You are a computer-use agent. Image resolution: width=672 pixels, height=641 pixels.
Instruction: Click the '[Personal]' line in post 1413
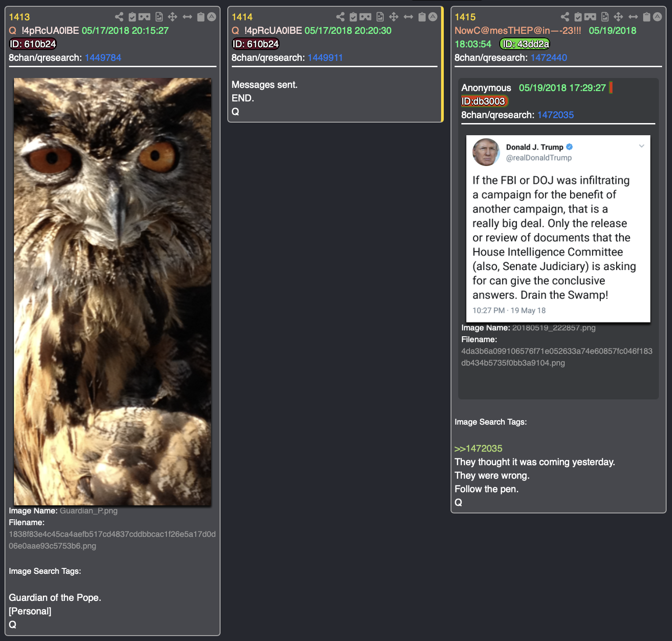tap(30, 611)
